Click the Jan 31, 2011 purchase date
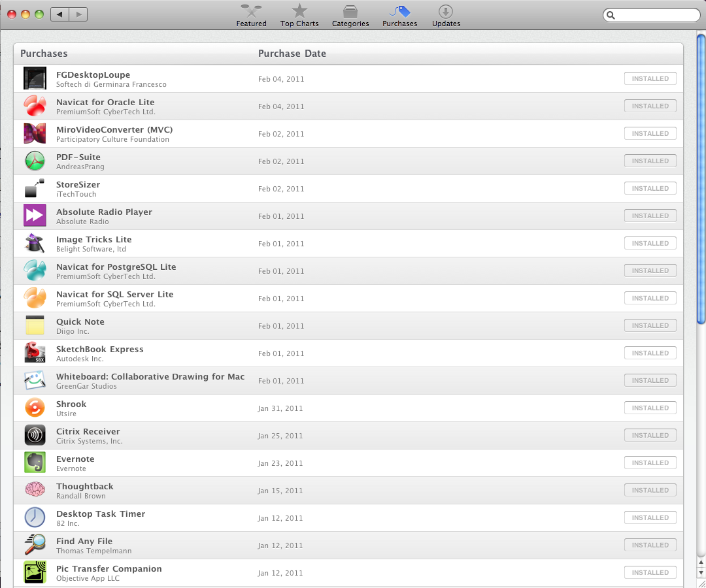Image resolution: width=706 pixels, height=588 pixels. (280, 408)
